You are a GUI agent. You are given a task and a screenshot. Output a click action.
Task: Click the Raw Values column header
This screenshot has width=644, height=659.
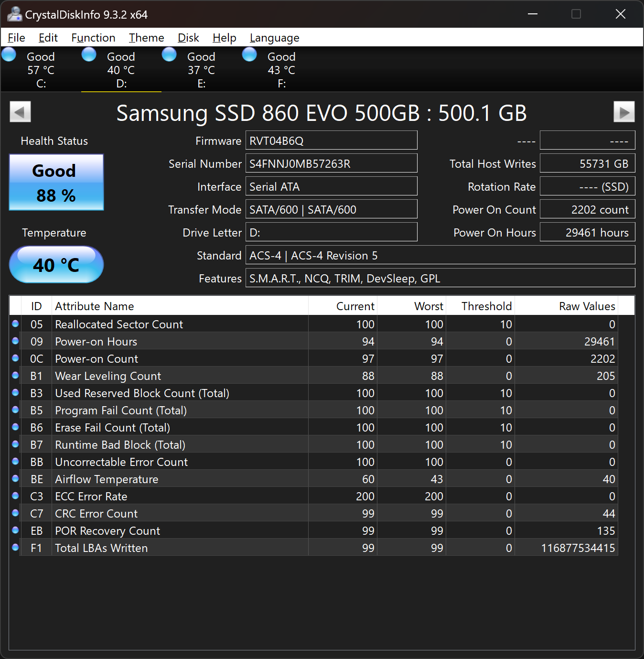(566, 306)
